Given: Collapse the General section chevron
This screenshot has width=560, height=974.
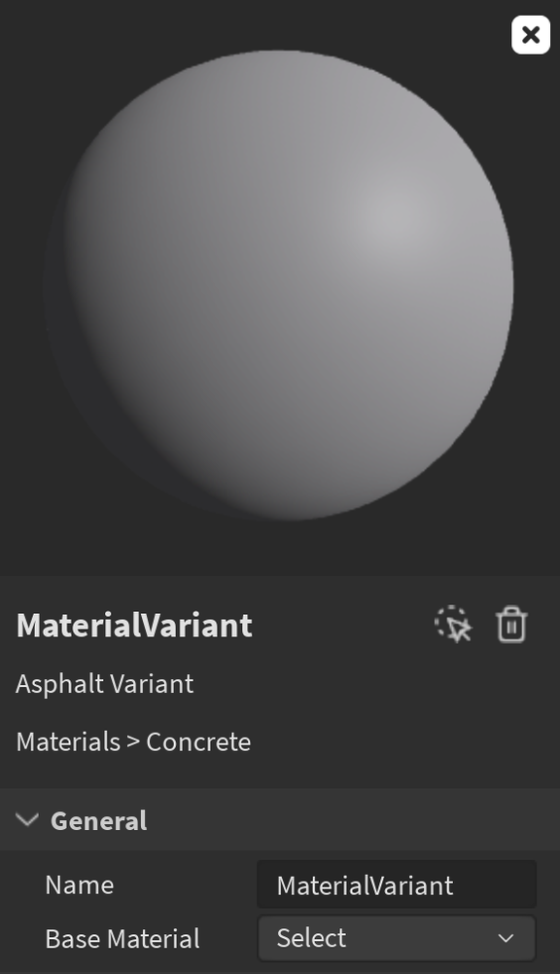Looking at the screenshot, I should coord(27,820).
